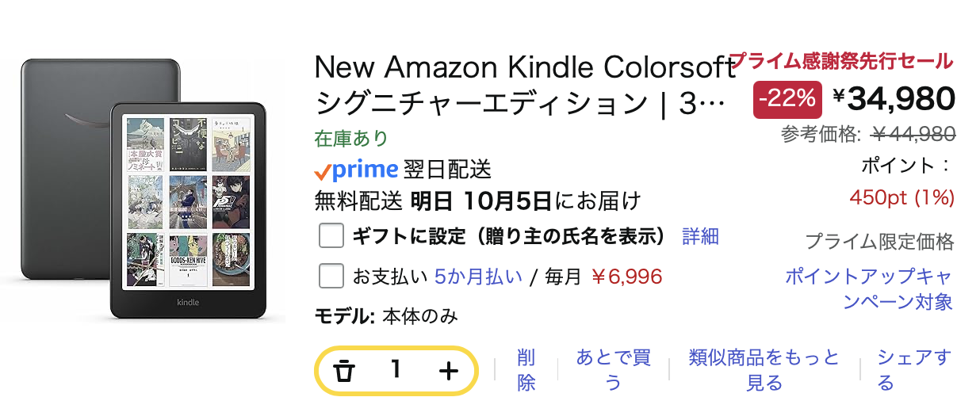Increase quantity with the plus icon
This screenshot has height=420, width=980.
click(x=449, y=370)
